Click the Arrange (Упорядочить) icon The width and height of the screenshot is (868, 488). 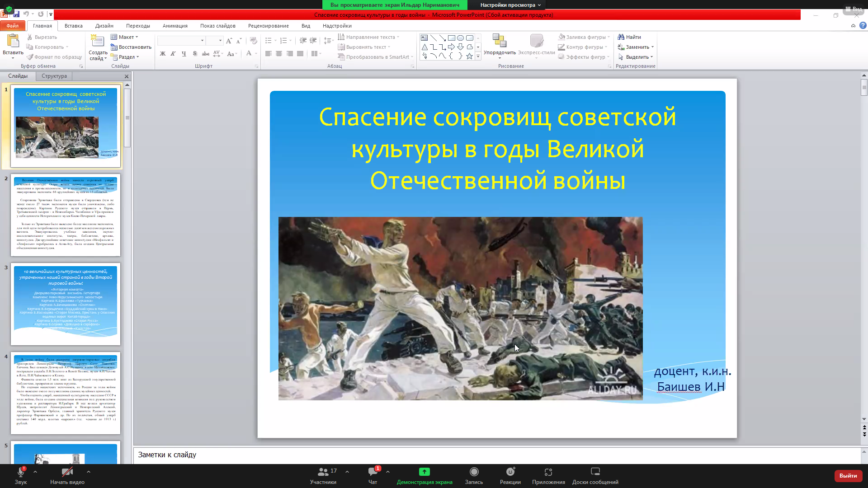pyautogui.click(x=499, y=41)
